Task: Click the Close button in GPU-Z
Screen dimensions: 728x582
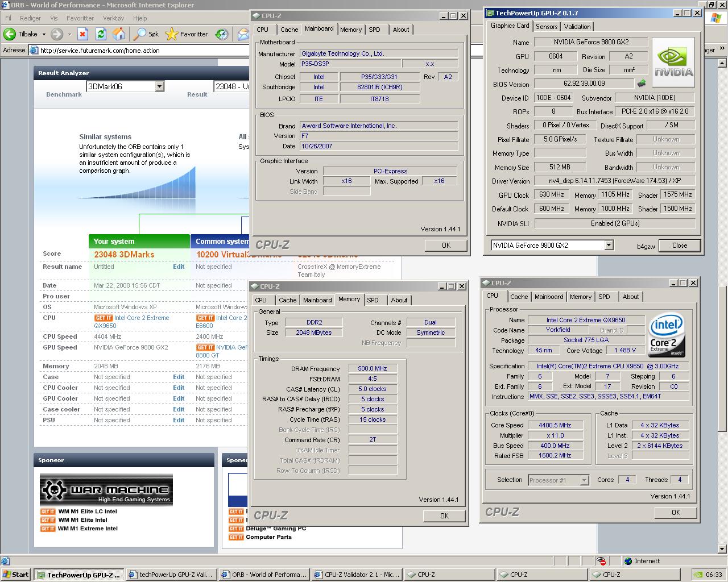Action: click(679, 246)
